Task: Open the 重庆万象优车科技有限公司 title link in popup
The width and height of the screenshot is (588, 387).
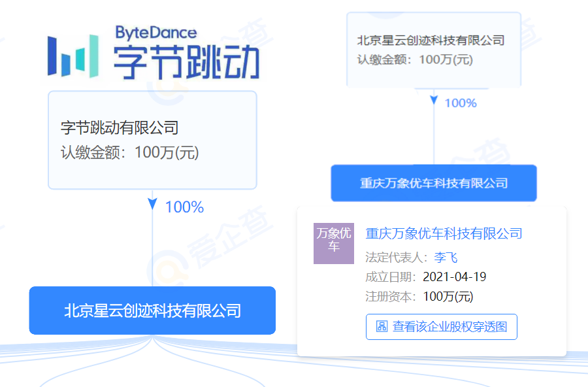Action: coord(444,233)
